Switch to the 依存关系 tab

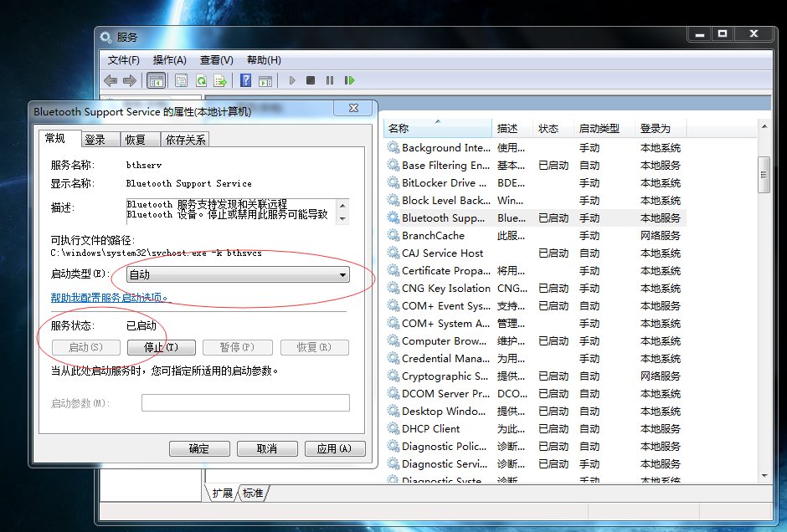(186, 140)
